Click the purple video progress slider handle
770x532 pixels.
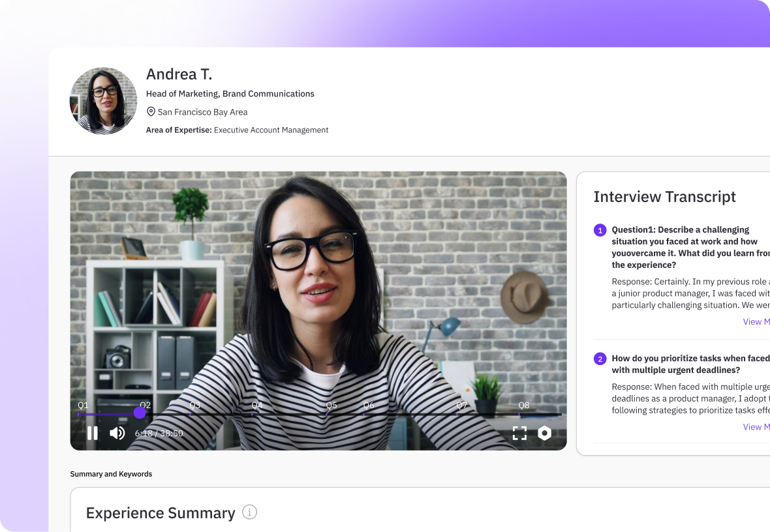[x=140, y=413]
